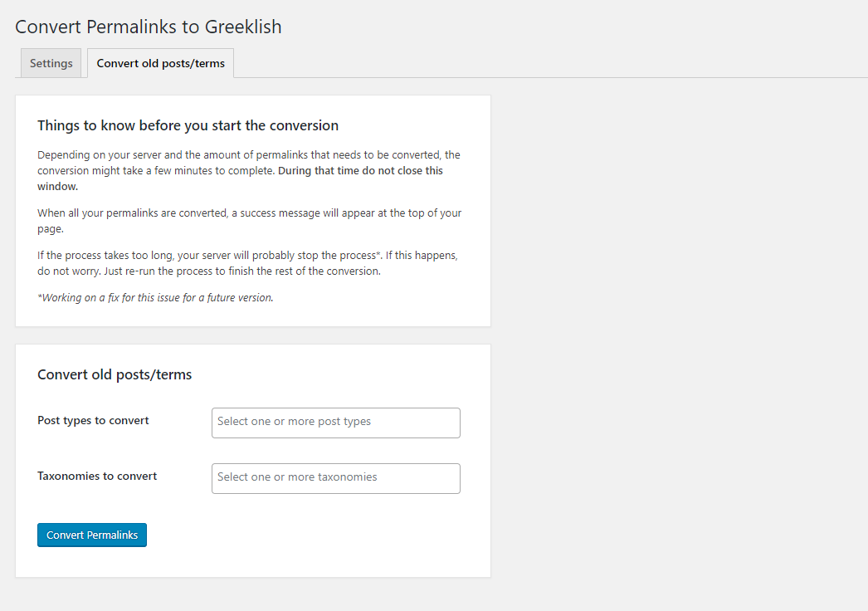This screenshot has width=868, height=611.
Task: Open the taxonomies to convert dropdown
Action: [x=335, y=478]
